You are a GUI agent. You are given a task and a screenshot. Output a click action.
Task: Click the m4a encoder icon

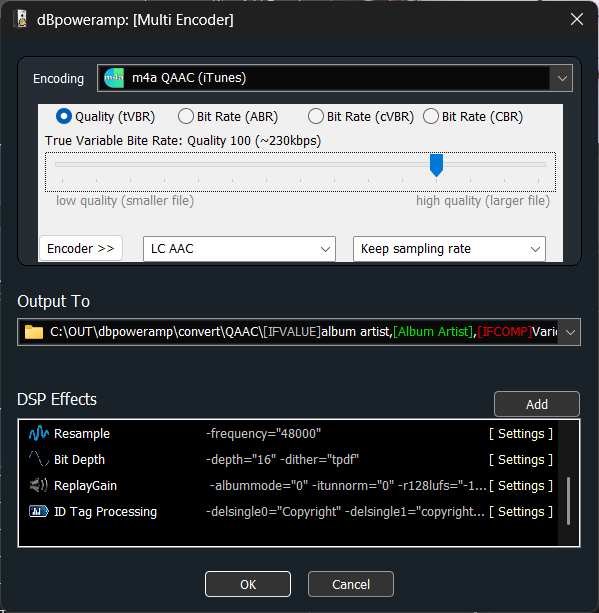click(114, 78)
